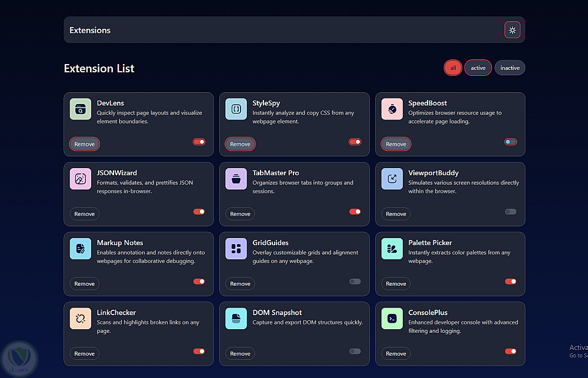Click the JSONWizard extension icon
Screen dimensions: 588x378
tap(80, 179)
